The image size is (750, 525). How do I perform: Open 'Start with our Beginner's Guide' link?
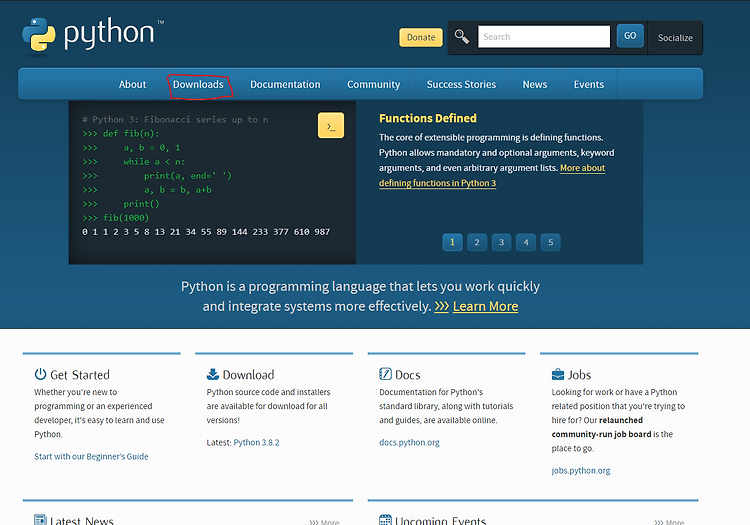91,456
